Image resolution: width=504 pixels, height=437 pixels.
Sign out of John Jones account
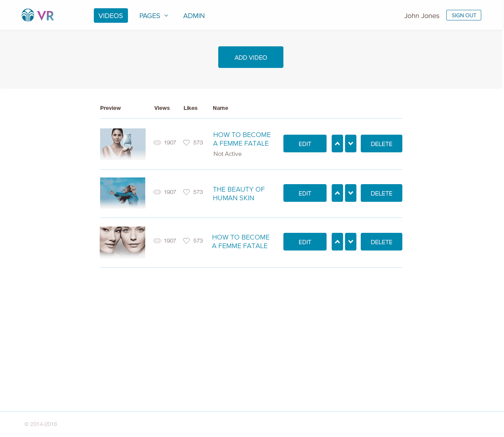464,15
